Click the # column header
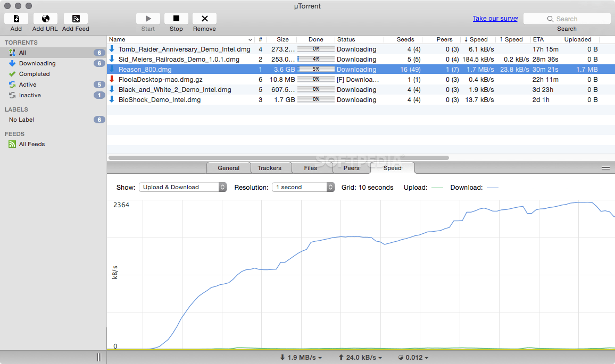 [x=261, y=39]
